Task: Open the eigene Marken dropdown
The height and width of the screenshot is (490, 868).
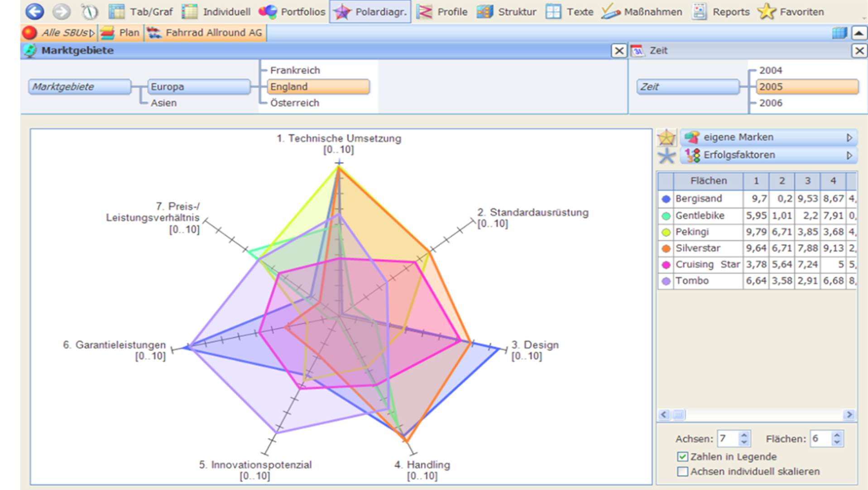Action: pyautogui.click(x=768, y=137)
